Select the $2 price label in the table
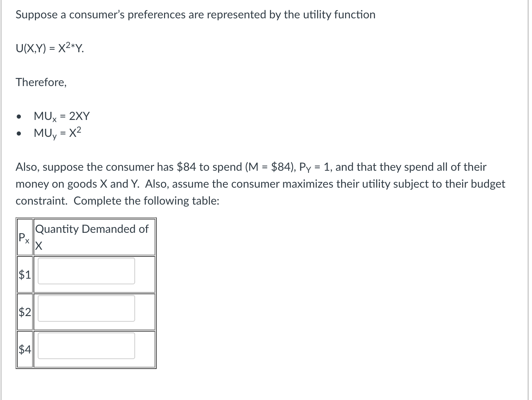Image resolution: width=532 pixels, height=400 pixels. pos(24,312)
